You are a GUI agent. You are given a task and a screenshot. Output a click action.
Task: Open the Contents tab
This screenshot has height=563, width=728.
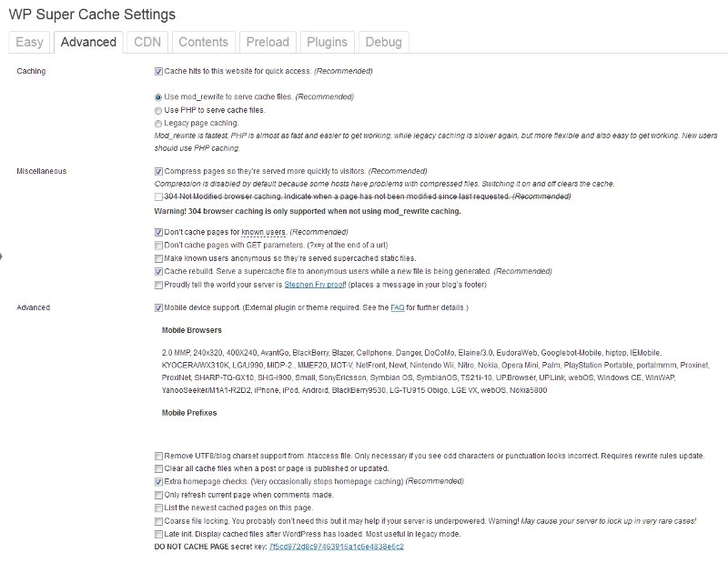click(203, 42)
